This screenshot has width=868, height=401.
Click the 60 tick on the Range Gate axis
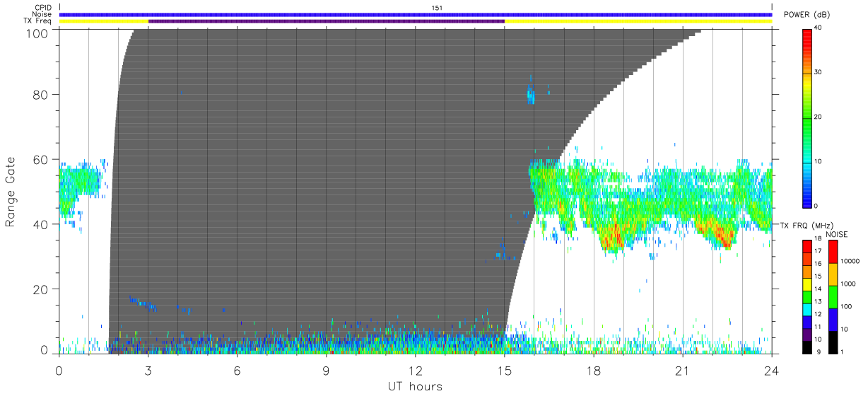42,159
